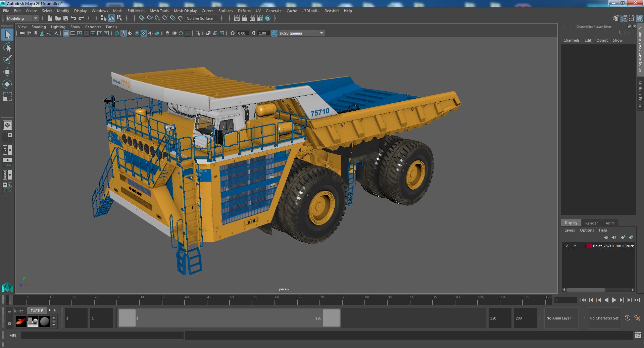
Task: Click the range slider right handle
Action: pyautogui.click(x=331, y=318)
